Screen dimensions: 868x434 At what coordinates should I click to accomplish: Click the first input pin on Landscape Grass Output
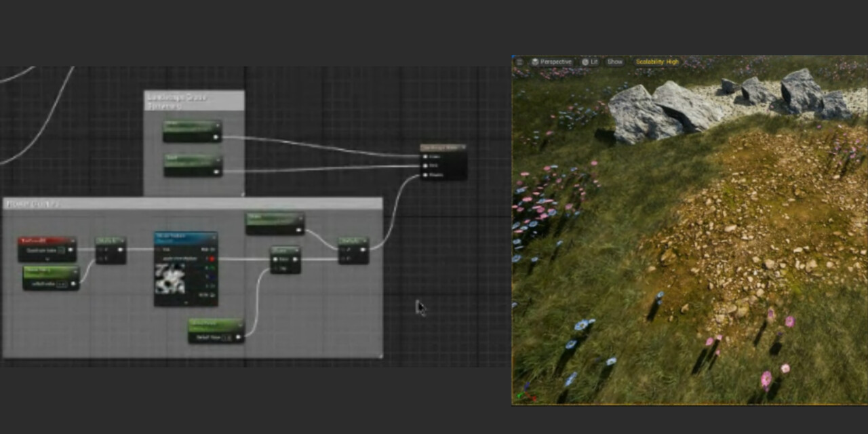coord(425,157)
